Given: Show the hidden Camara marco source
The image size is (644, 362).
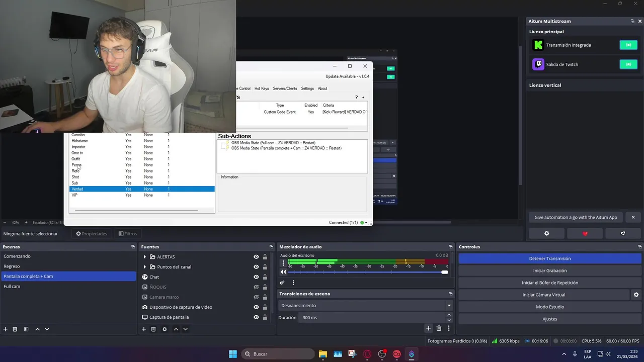Looking at the screenshot, I should point(256,297).
